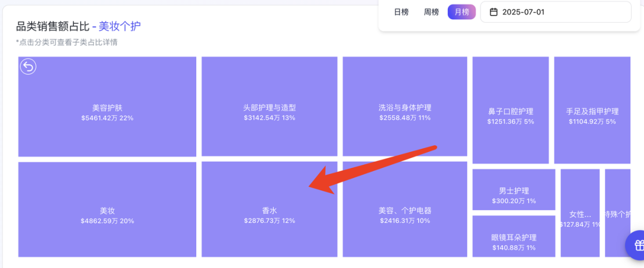Select the 男士护理 treemap block
The height and width of the screenshot is (268, 644).
pos(514,189)
